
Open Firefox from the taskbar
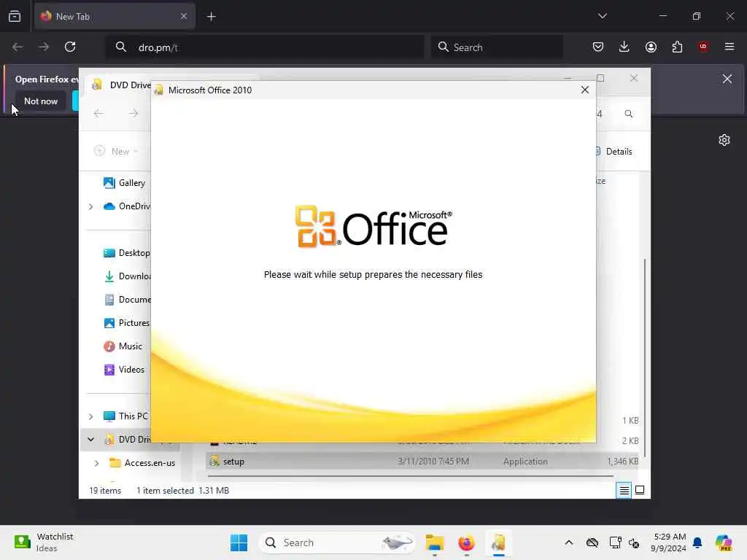(466, 542)
